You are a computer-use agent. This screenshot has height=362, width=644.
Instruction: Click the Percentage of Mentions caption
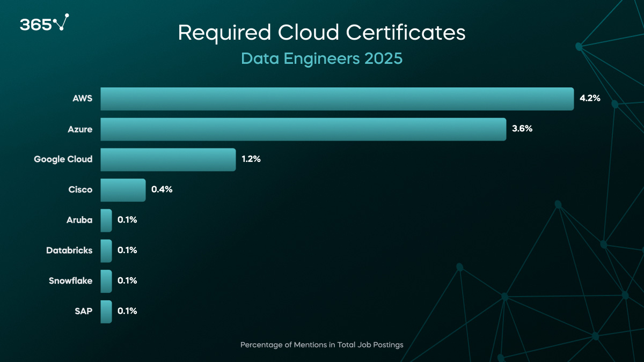tap(321, 345)
